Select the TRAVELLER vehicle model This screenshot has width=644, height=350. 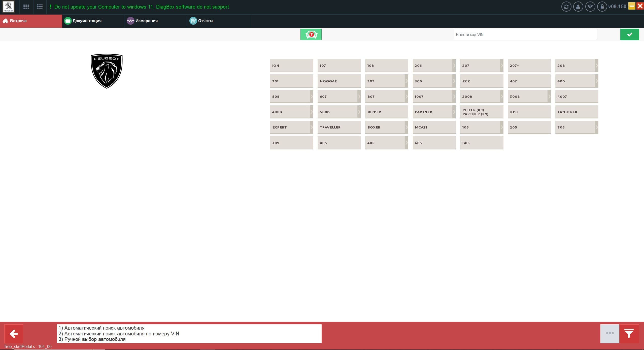[x=339, y=127]
